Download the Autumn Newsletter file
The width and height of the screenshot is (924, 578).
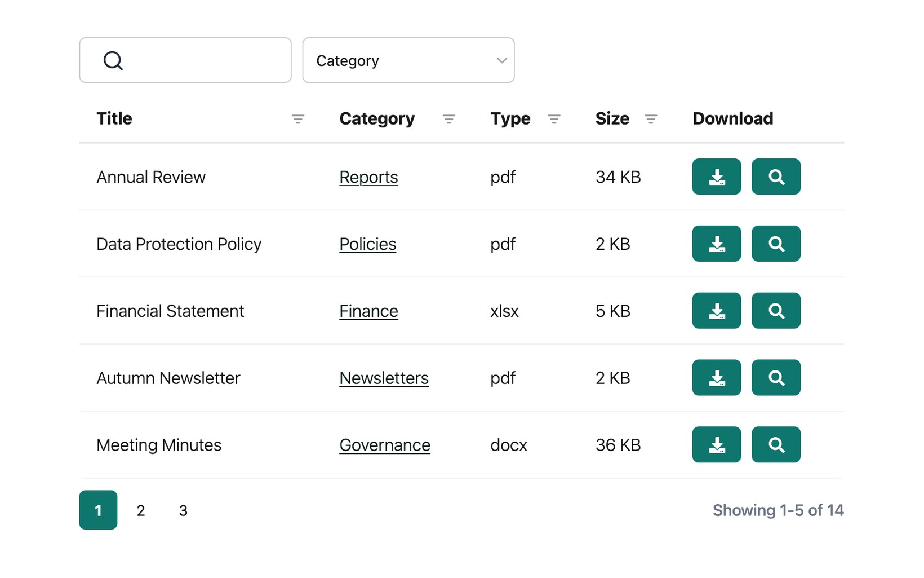coord(716,378)
